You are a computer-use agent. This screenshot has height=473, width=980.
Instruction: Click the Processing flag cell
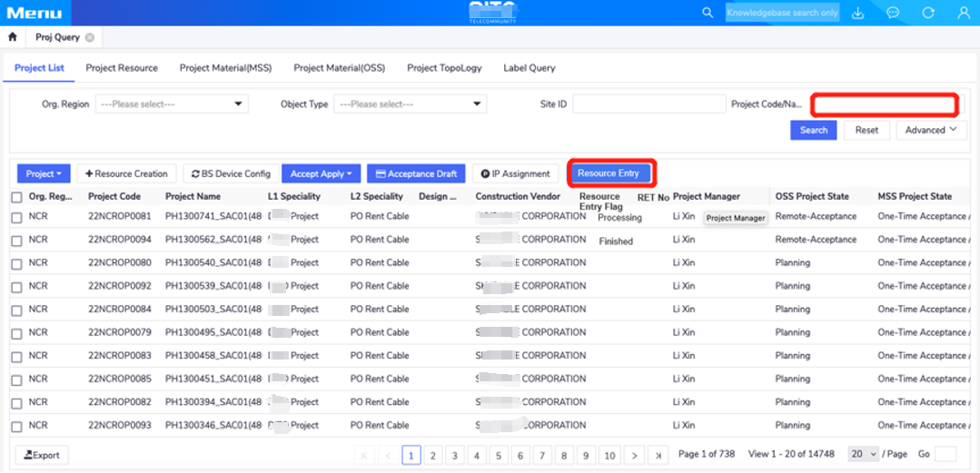[619, 218]
